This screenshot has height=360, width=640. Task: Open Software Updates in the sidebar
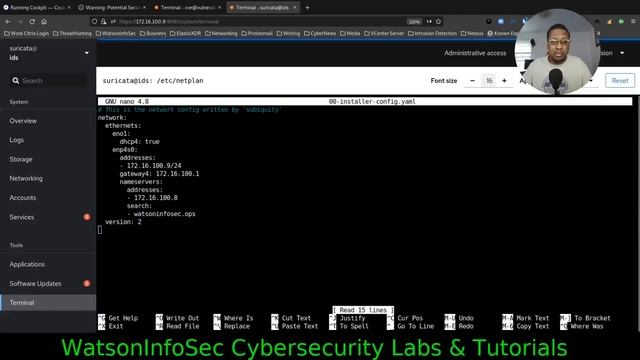(48, 283)
